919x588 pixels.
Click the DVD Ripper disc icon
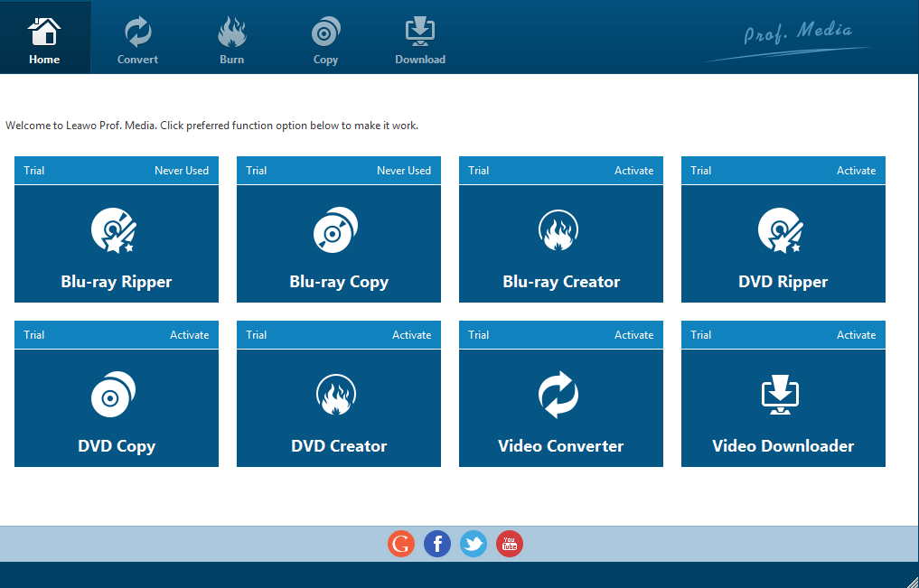point(781,230)
